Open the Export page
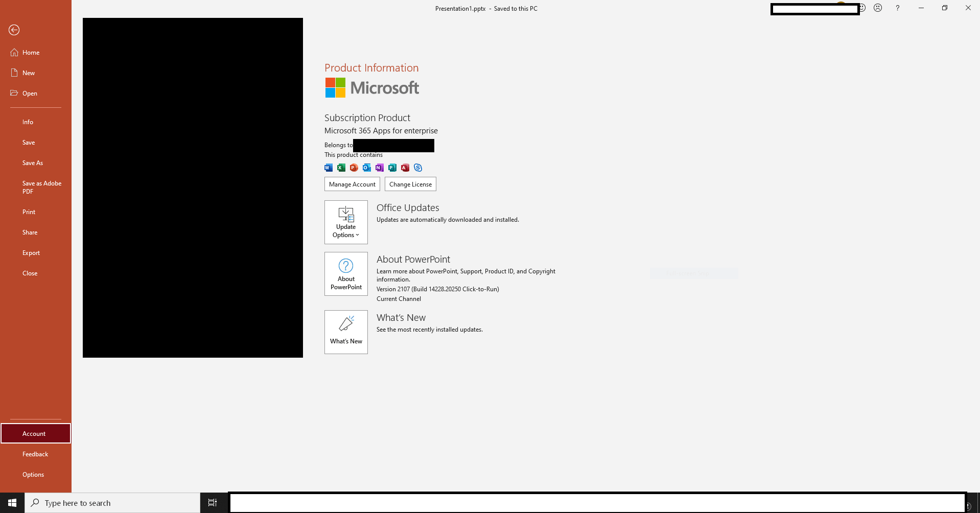Image resolution: width=980 pixels, height=513 pixels. pos(31,253)
